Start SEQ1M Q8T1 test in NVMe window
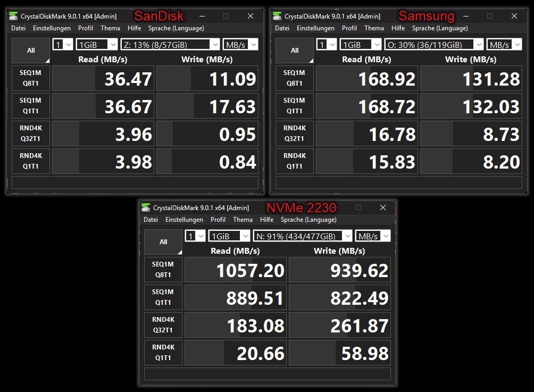 pos(163,269)
